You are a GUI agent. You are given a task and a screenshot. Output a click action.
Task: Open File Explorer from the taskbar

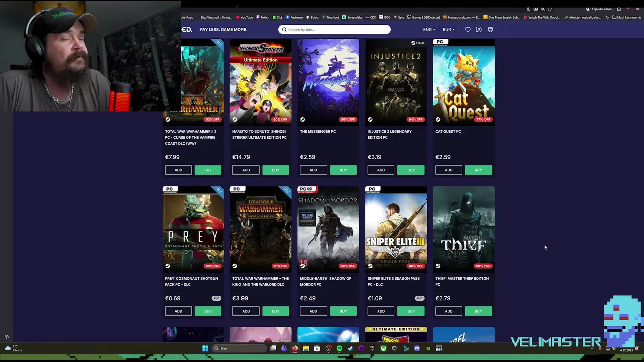point(306,348)
